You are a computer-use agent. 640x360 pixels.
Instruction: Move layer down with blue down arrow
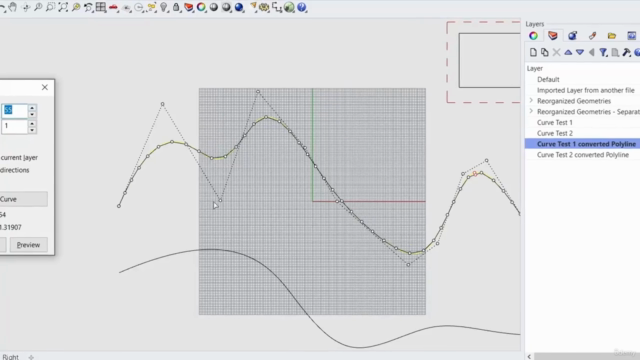tap(580, 52)
